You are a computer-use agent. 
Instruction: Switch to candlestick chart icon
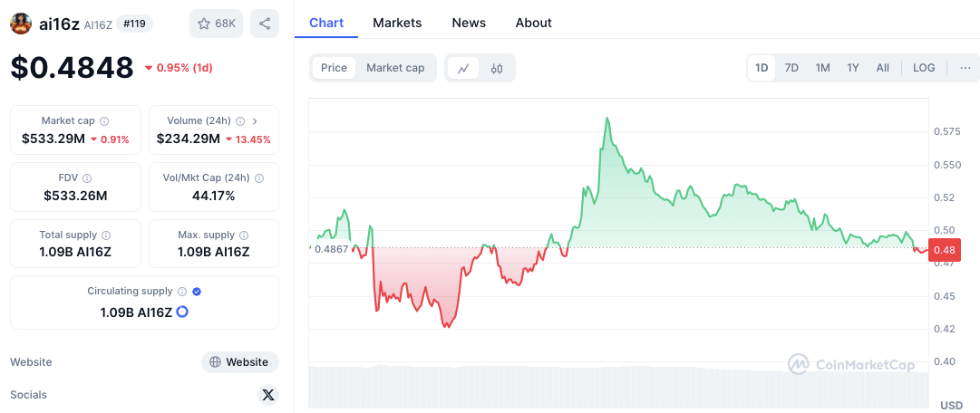497,68
